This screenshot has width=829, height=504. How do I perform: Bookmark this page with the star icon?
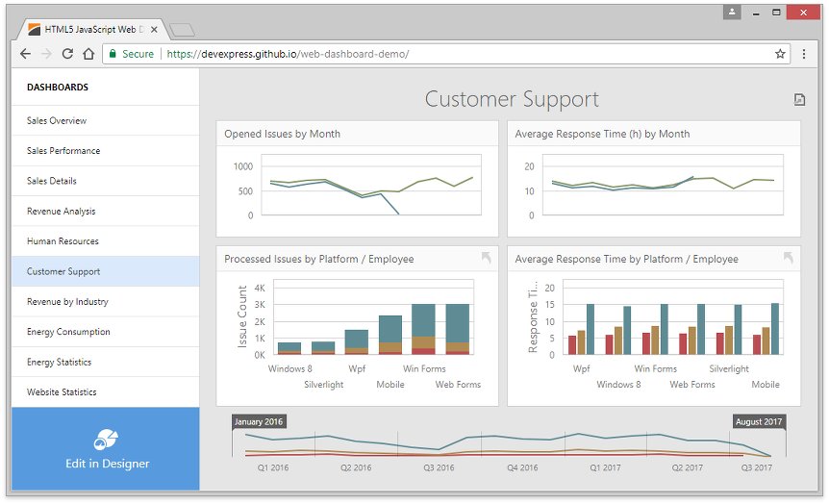click(x=780, y=54)
